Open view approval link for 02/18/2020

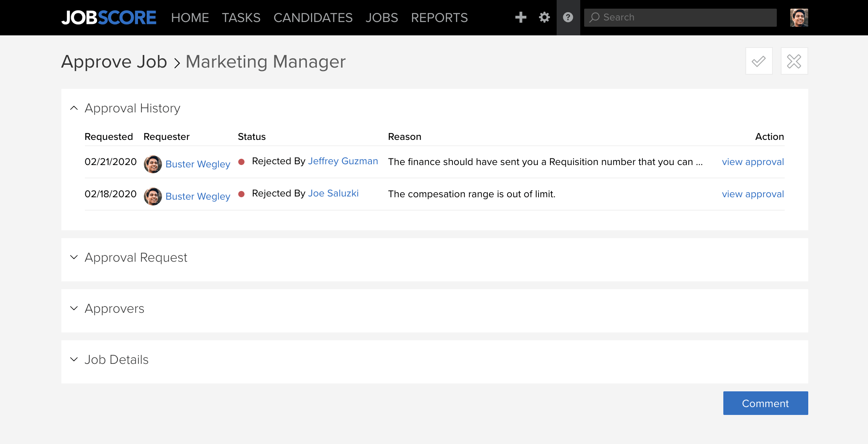[x=753, y=194]
